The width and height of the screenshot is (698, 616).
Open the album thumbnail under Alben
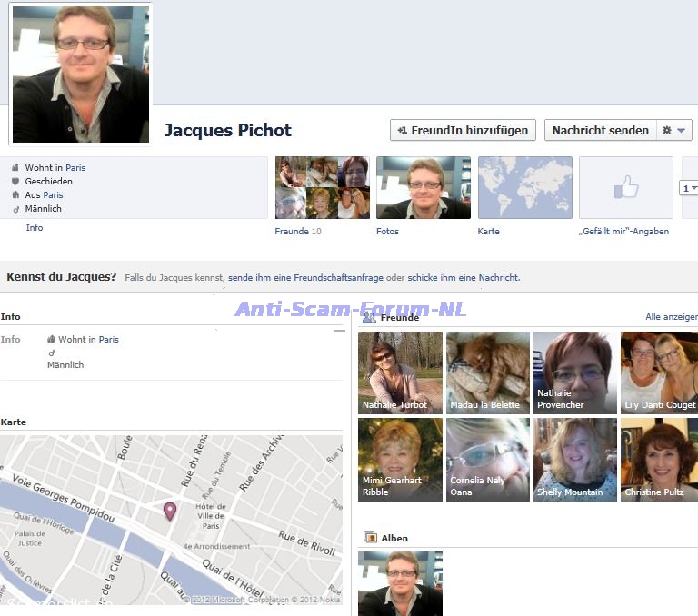[400, 582]
